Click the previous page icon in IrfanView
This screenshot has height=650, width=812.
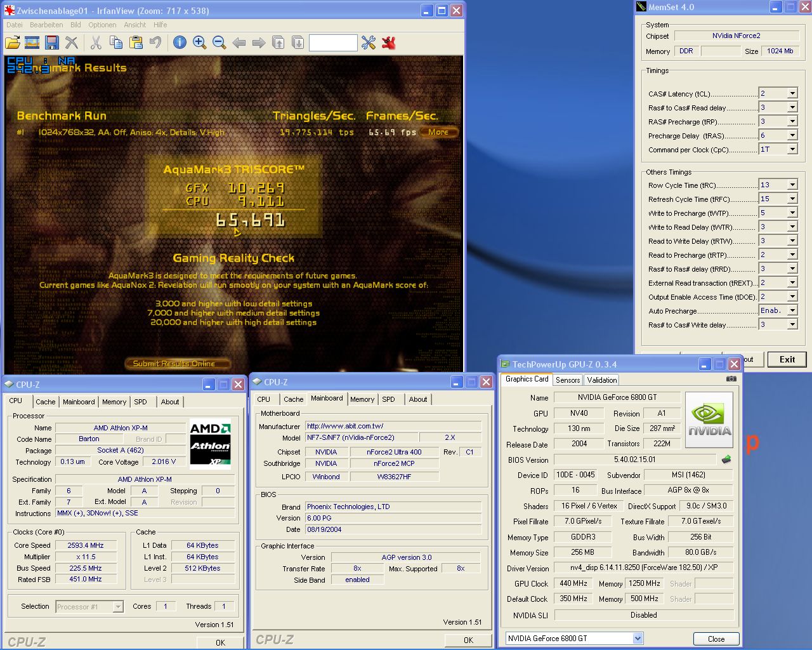tap(278, 43)
